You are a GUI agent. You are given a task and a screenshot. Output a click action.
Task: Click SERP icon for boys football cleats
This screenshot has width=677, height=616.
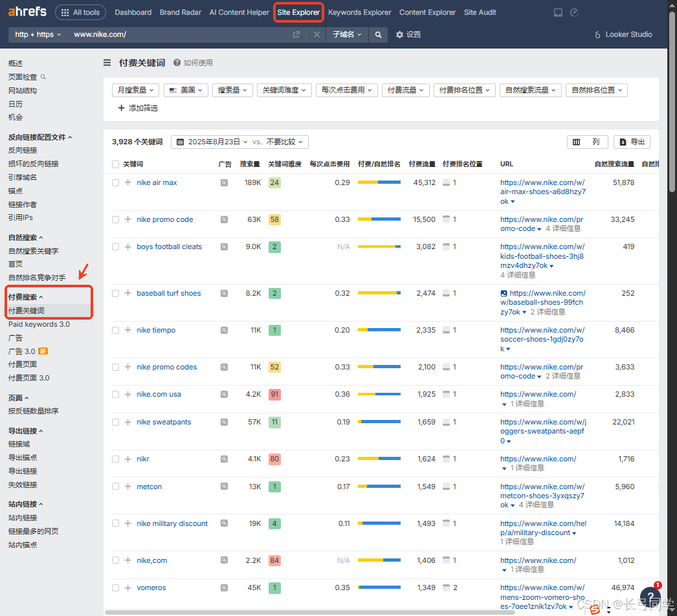click(x=224, y=247)
